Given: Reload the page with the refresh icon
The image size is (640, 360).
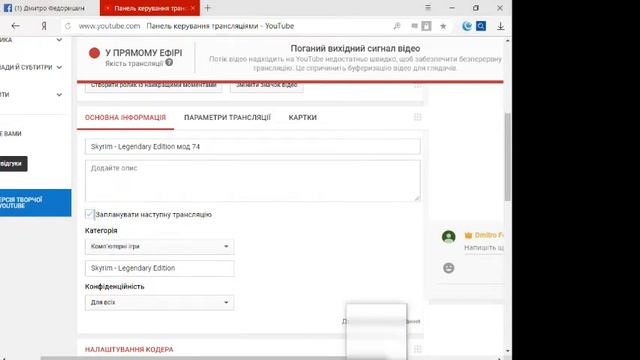Looking at the screenshot, I should [x=68, y=26].
